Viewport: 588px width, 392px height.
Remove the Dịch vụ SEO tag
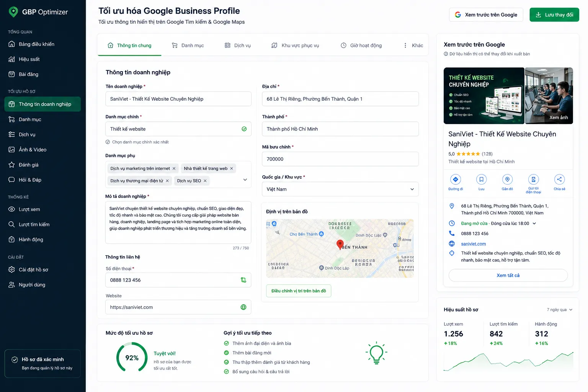tap(205, 181)
